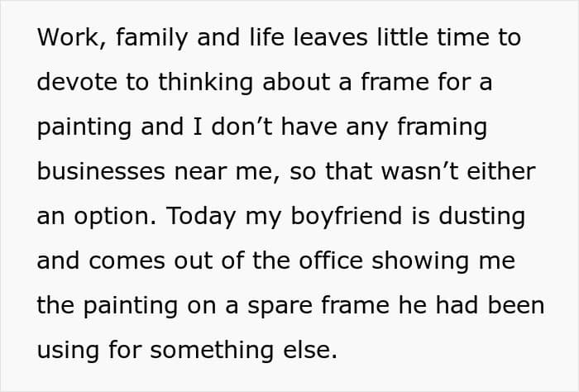Click the word "devote"
Screen dimensions: 579x392
click(x=77, y=81)
